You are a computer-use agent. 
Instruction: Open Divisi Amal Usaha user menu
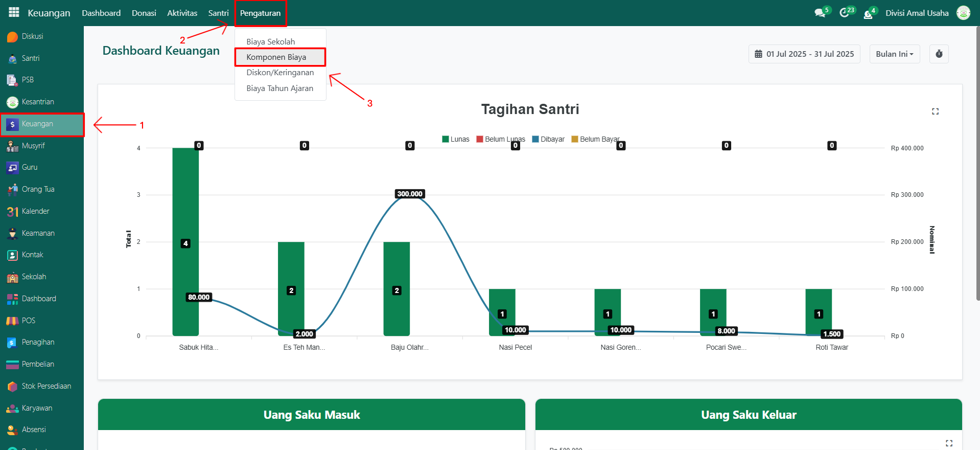pyautogui.click(x=917, y=13)
